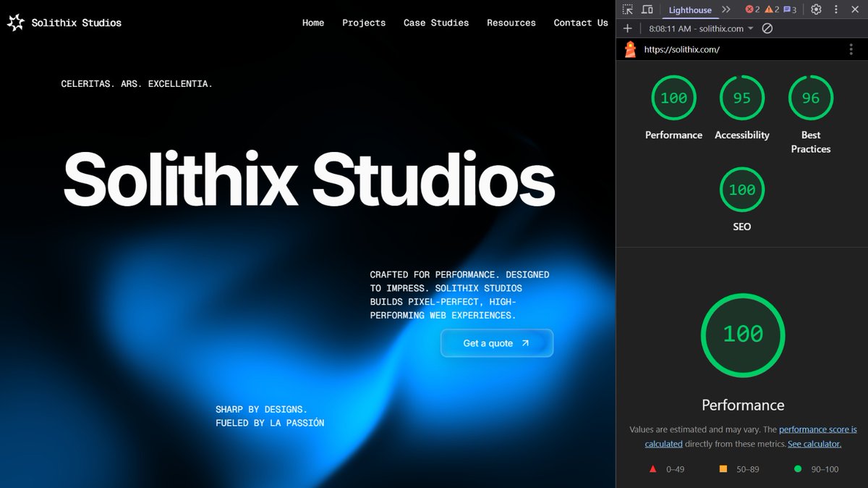Click the 'Performance' heading under big gauge
The image size is (868, 488).
coord(743,405)
